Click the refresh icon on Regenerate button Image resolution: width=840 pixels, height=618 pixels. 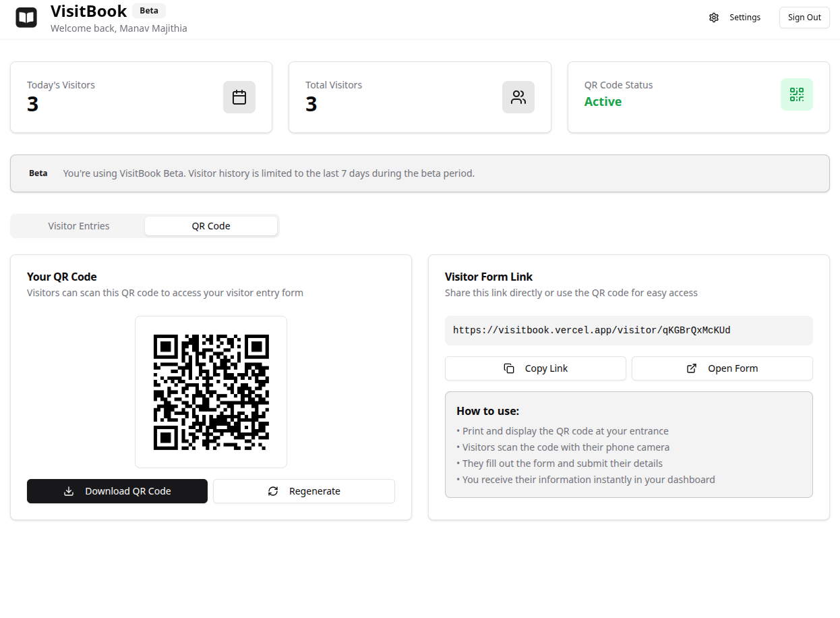pyautogui.click(x=273, y=491)
